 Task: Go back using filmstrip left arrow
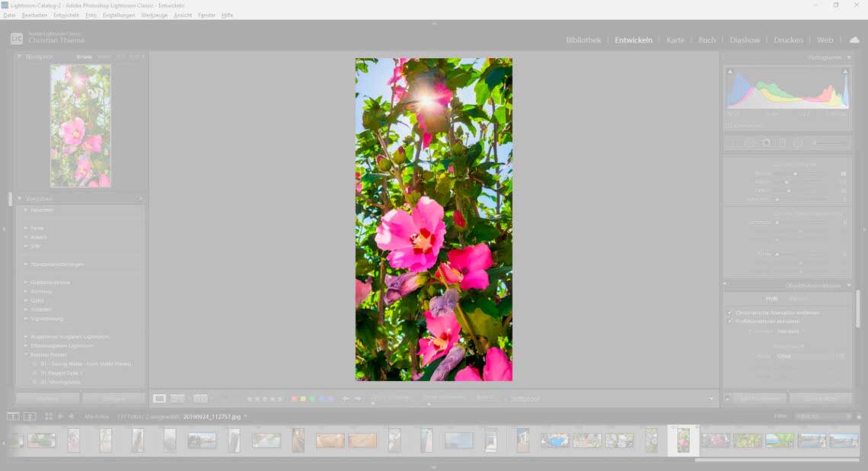(x=61, y=416)
